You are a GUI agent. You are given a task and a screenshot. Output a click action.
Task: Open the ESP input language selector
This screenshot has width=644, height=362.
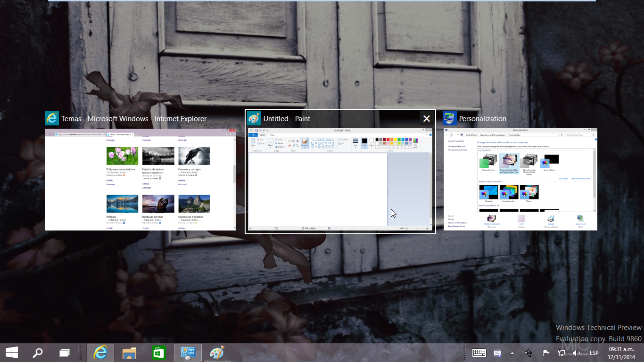pos(594,353)
